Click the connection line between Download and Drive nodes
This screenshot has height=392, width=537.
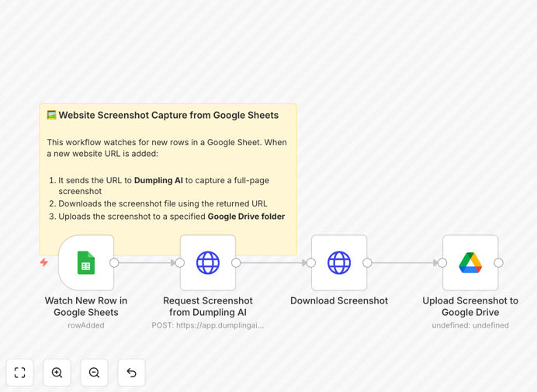coord(404,263)
